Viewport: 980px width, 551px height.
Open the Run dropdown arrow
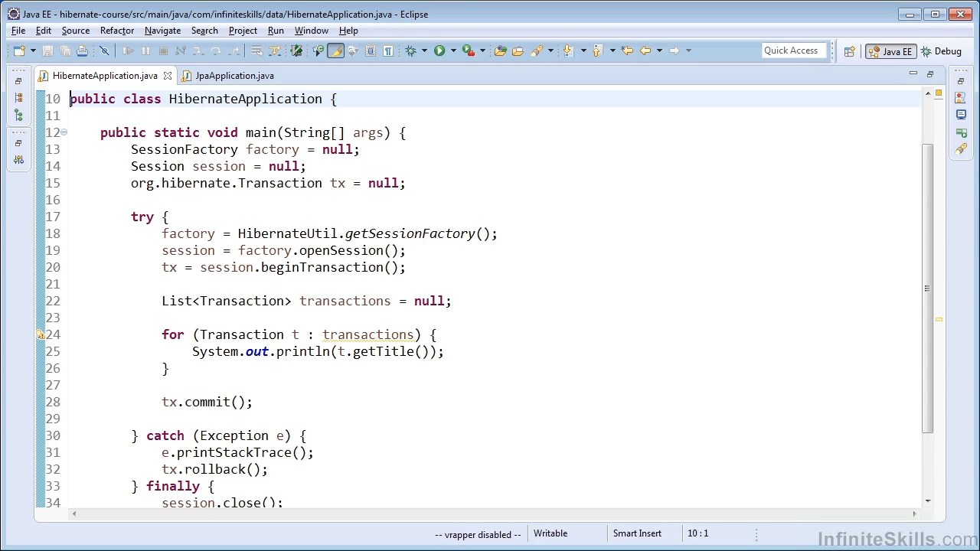pos(453,51)
